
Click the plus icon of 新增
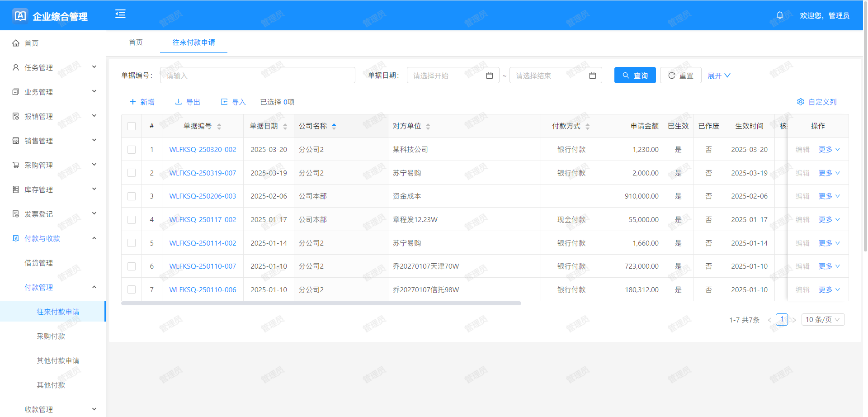(133, 102)
